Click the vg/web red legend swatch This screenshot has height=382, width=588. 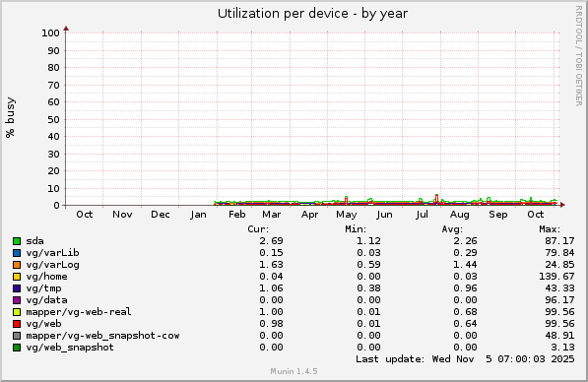(17, 324)
